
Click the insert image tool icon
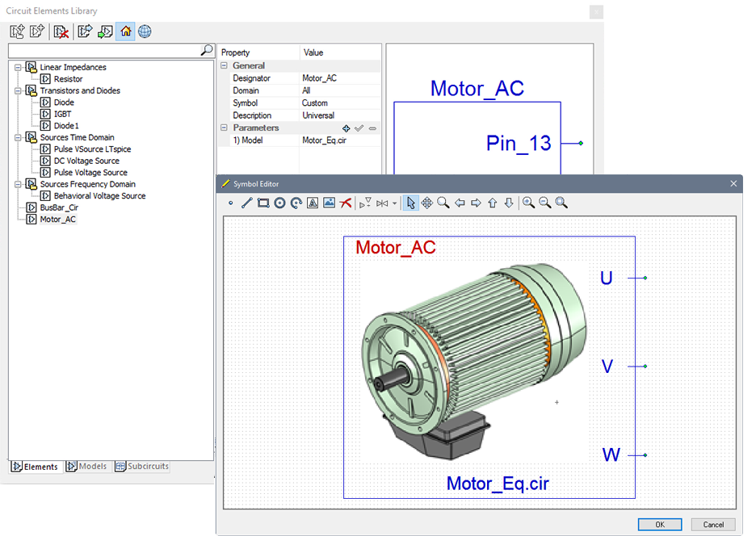tap(329, 203)
